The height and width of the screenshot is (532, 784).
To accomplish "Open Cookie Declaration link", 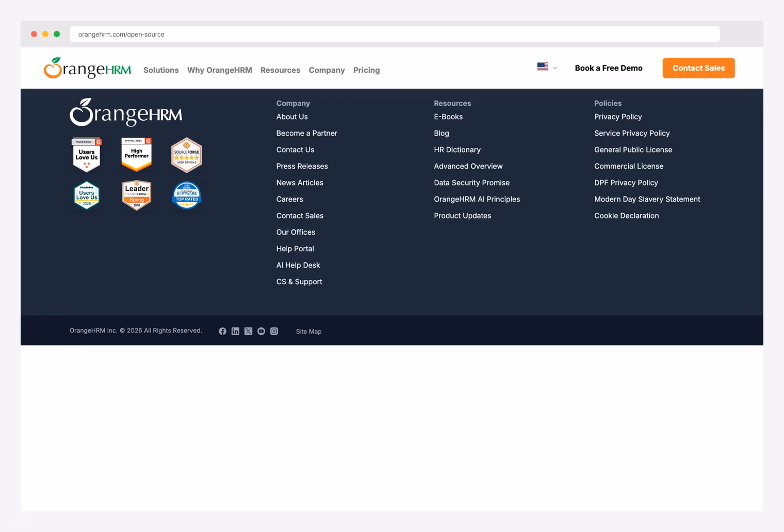I will 627,215.
